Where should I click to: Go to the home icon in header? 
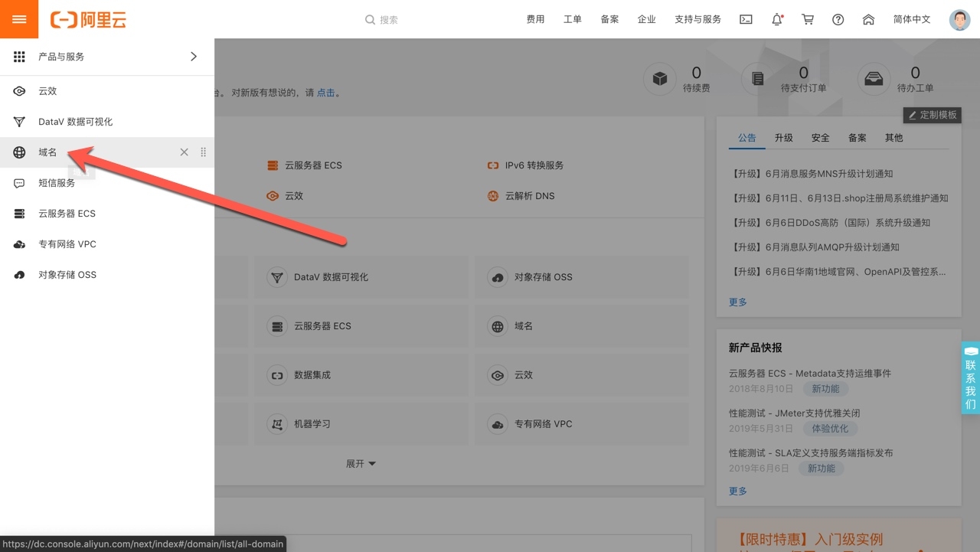(868, 20)
